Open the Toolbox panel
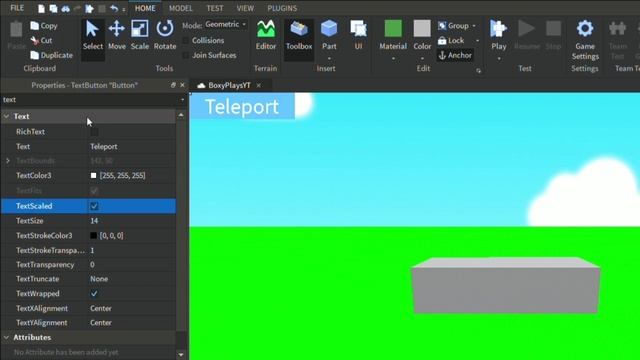 pos(299,36)
